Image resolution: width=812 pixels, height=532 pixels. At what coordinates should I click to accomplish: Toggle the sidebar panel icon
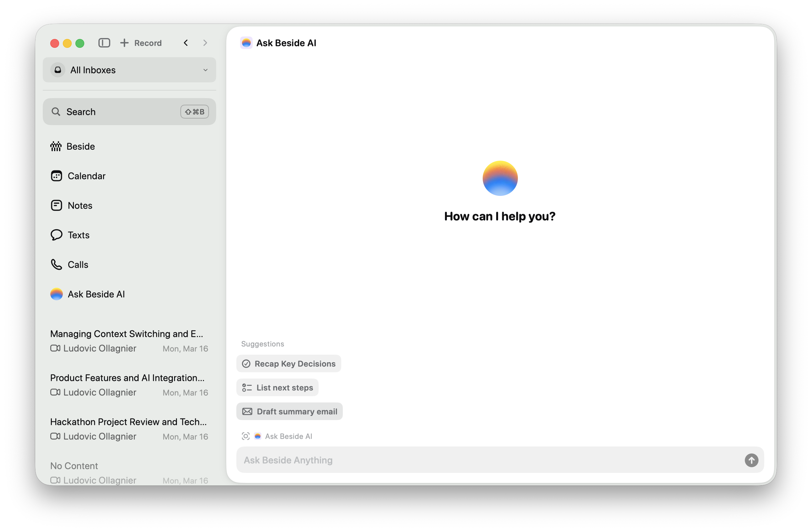pos(104,43)
